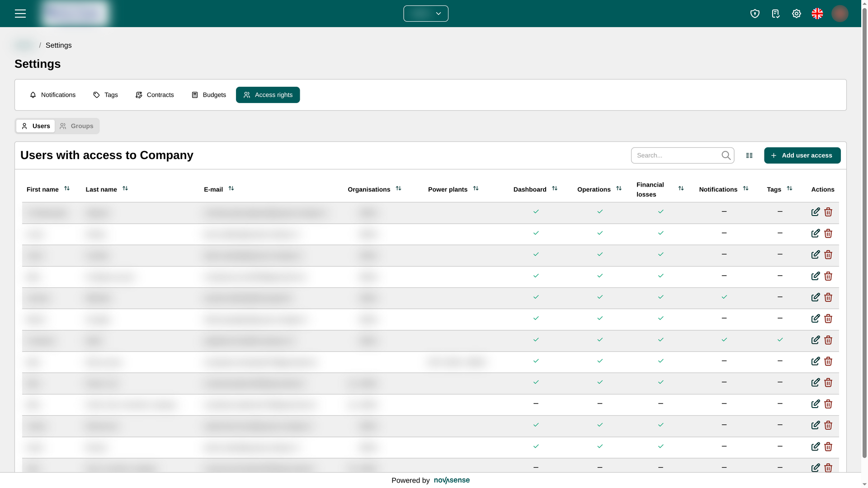Open the header company dropdown
Image resolution: width=868 pixels, height=488 pixels.
click(x=426, y=14)
